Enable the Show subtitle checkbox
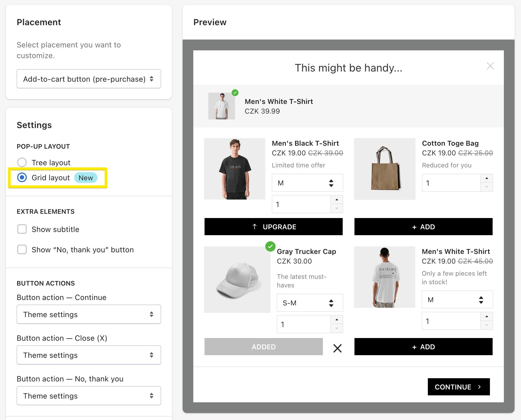The image size is (521, 420). 22,229
